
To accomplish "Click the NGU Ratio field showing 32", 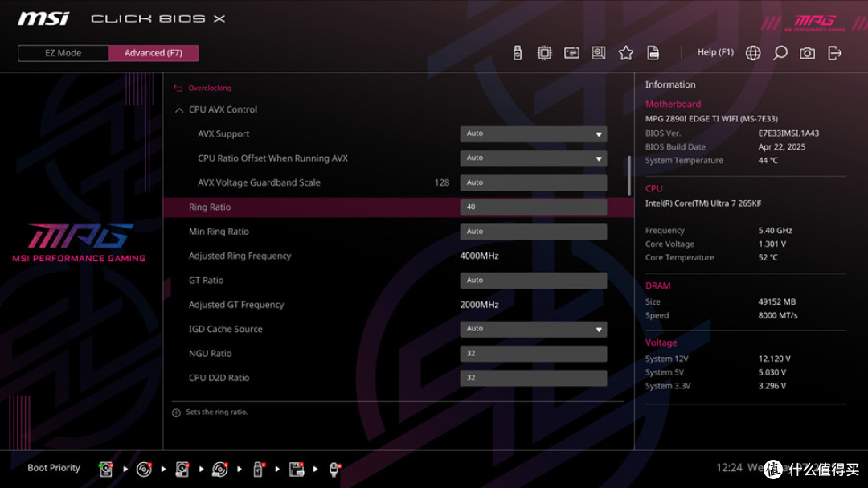I will tap(533, 353).
